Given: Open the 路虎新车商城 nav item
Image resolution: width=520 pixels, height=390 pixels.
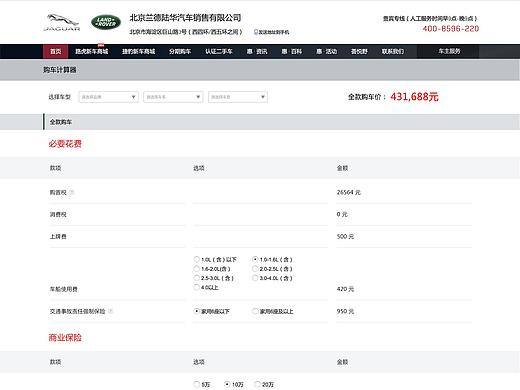Looking at the screenshot, I should [x=92, y=51].
